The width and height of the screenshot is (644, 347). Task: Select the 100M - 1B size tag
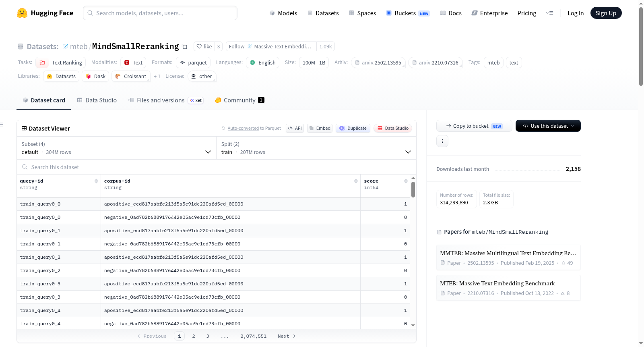(314, 62)
